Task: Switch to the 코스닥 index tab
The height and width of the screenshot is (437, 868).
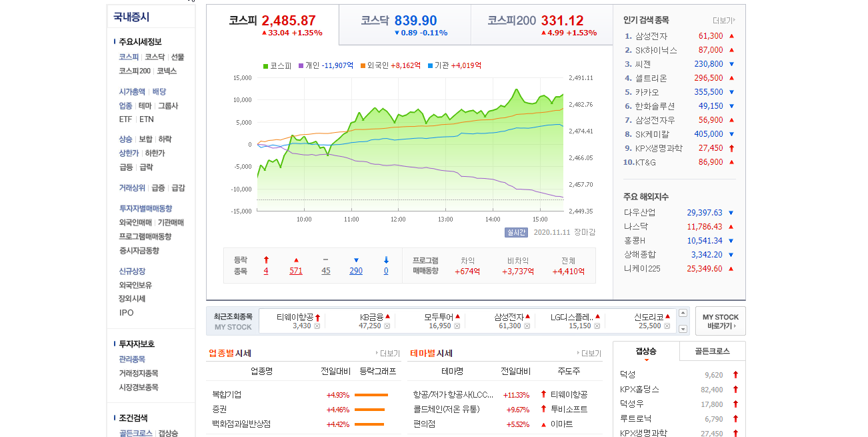Action: pos(405,25)
